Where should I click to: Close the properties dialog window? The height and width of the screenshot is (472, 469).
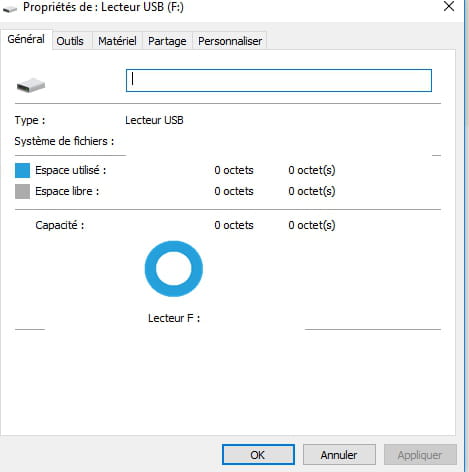pyautogui.click(x=449, y=6)
